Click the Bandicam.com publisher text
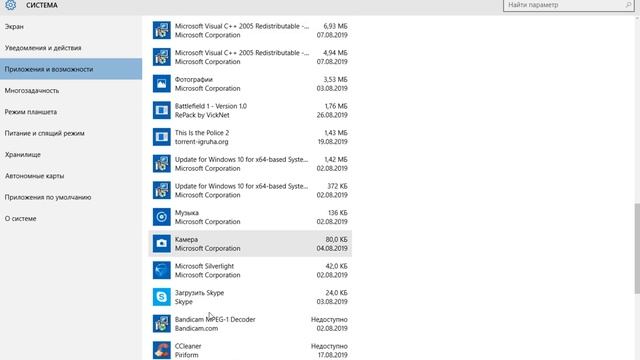The image size is (640, 360). pyautogui.click(x=196, y=328)
